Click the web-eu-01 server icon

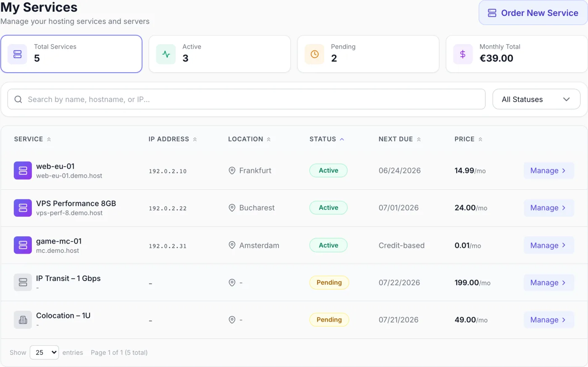(x=23, y=170)
